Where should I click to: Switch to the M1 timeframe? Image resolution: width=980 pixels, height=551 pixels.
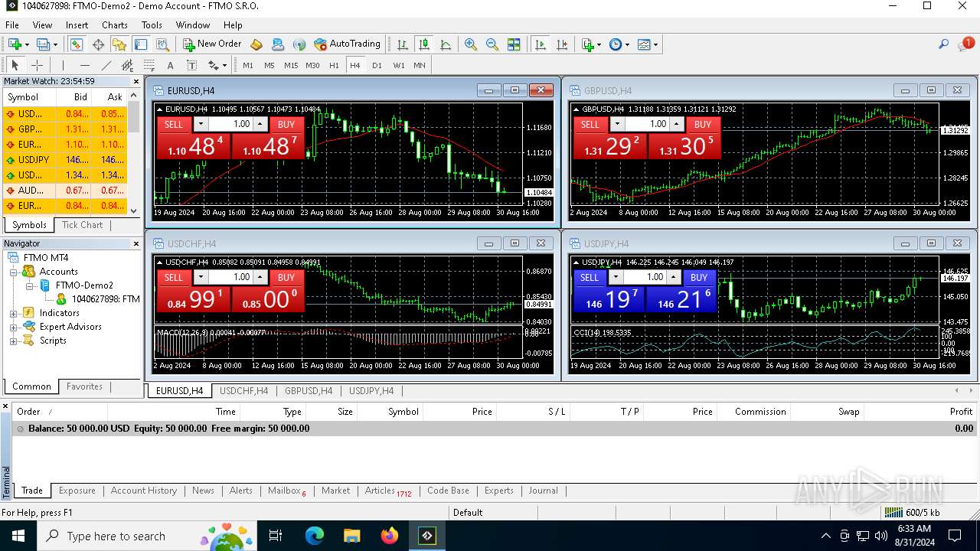click(248, 65)
